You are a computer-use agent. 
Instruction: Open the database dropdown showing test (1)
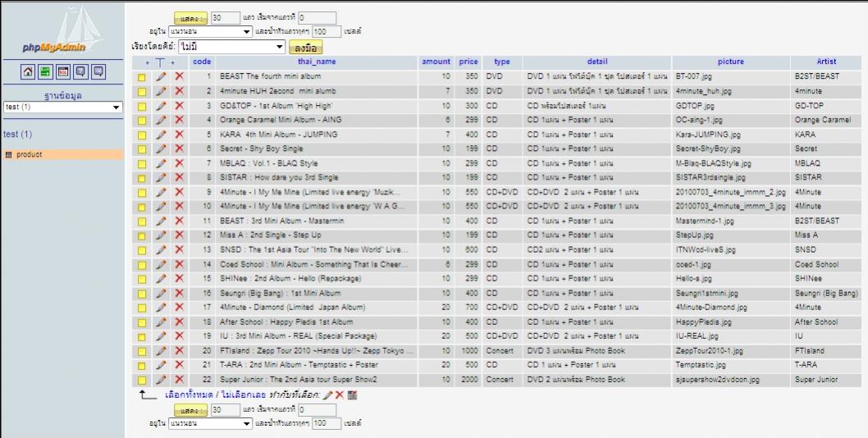coord(62,107)
